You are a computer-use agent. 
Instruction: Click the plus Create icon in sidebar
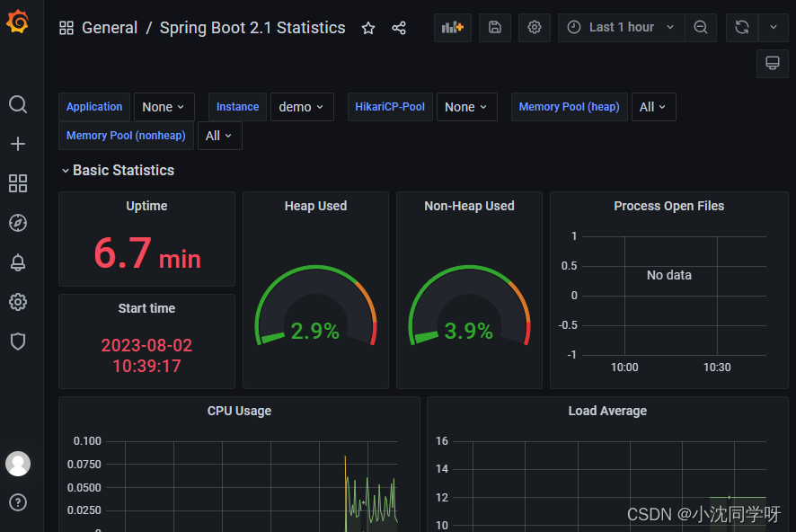point(18,144)
